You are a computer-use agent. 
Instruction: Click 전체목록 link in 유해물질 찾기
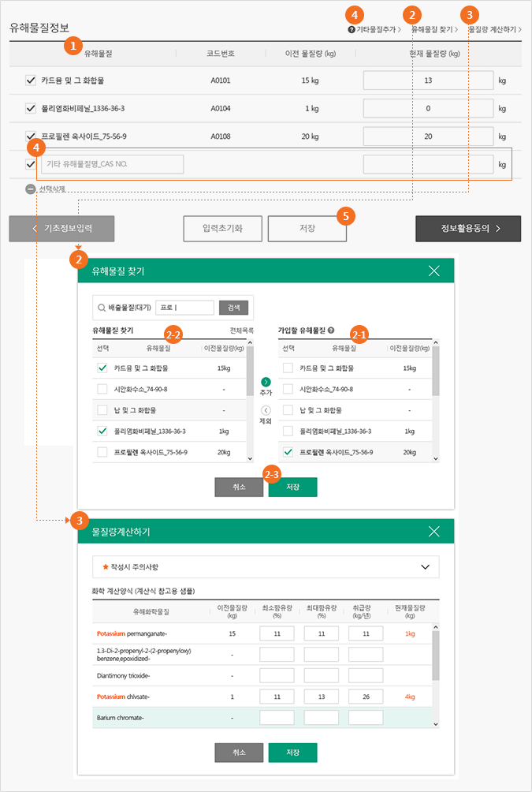[x=241, y=331]
